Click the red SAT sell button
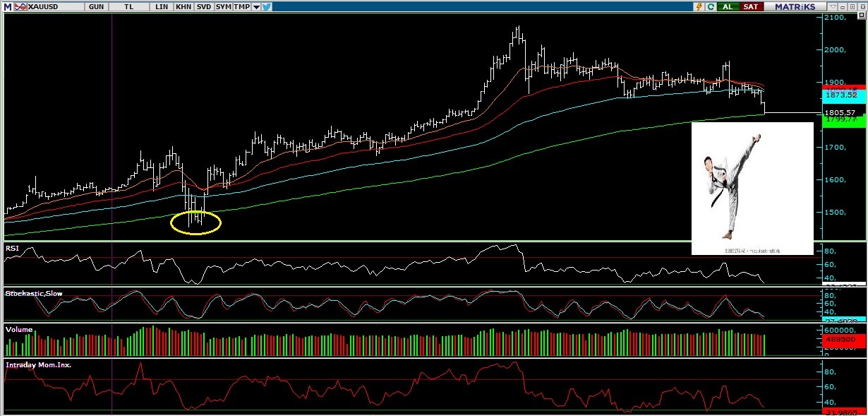 coord(752,7)
